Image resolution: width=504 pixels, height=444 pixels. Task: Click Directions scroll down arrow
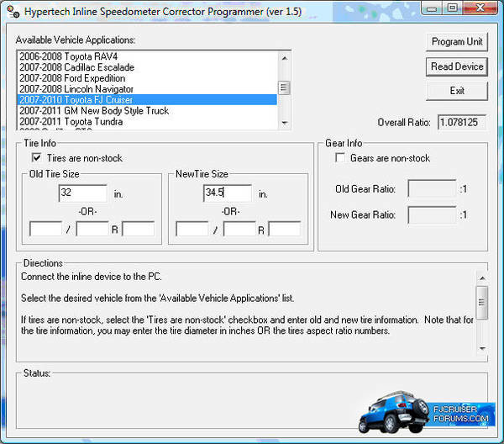pyautogui.click(x=482, y=348)
